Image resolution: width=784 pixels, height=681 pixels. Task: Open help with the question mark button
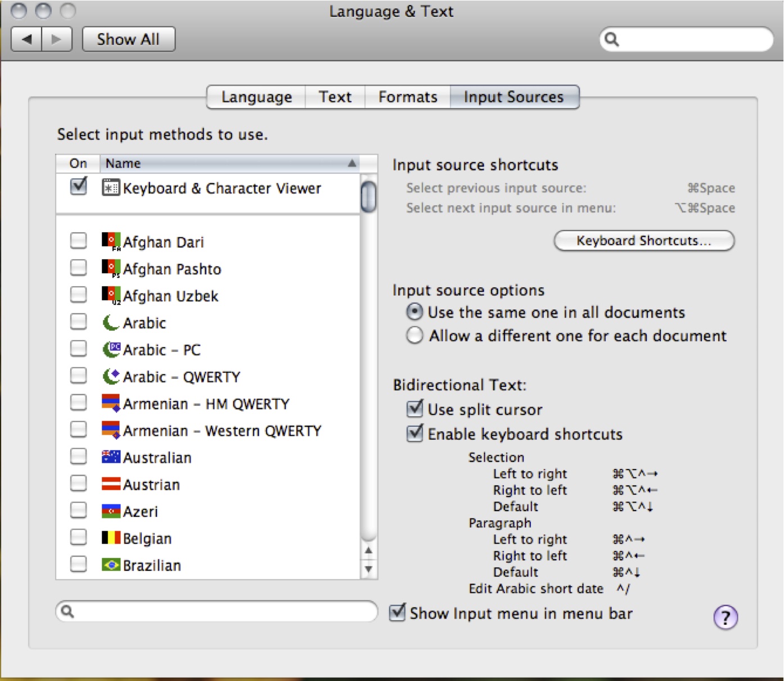coord(726,617)
